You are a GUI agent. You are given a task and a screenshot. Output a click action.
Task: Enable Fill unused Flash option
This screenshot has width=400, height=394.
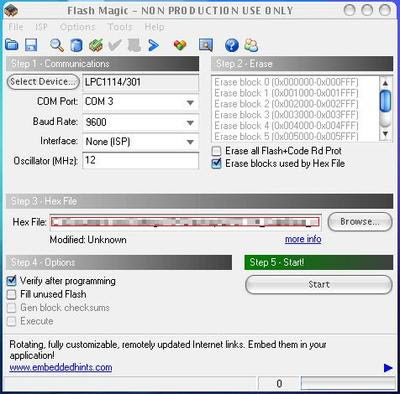[x=12, y=294]
